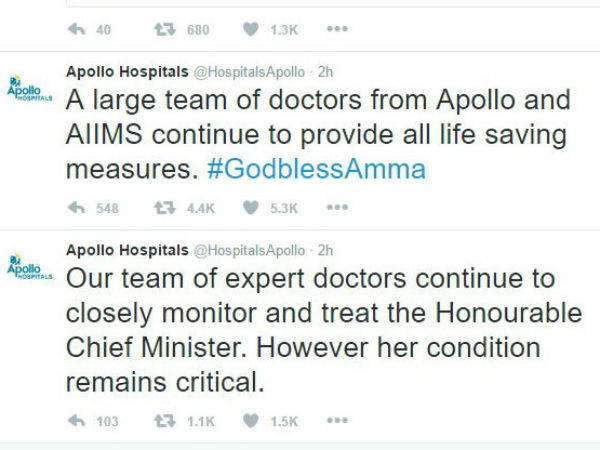Retweet the tweet with 1.1K retweets

(165, 421)
